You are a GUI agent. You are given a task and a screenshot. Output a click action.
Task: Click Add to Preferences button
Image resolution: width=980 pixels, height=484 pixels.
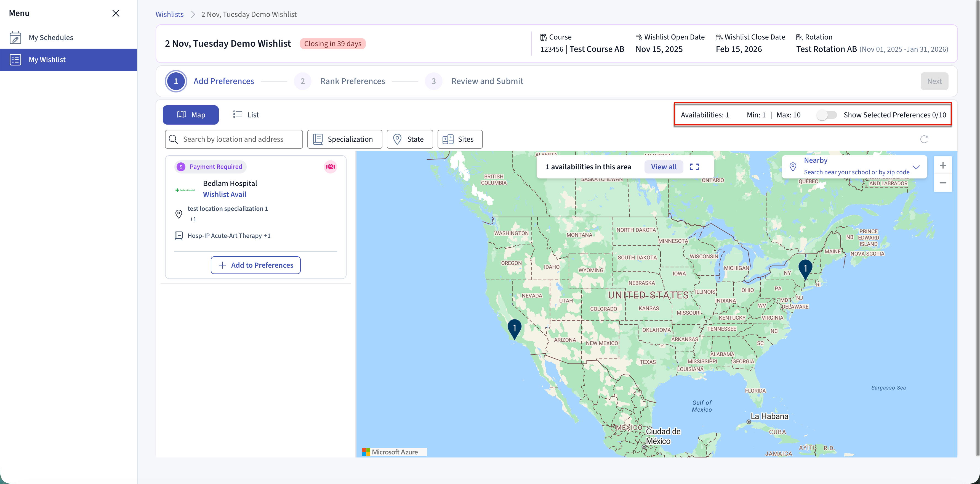(x=255, y=265)
